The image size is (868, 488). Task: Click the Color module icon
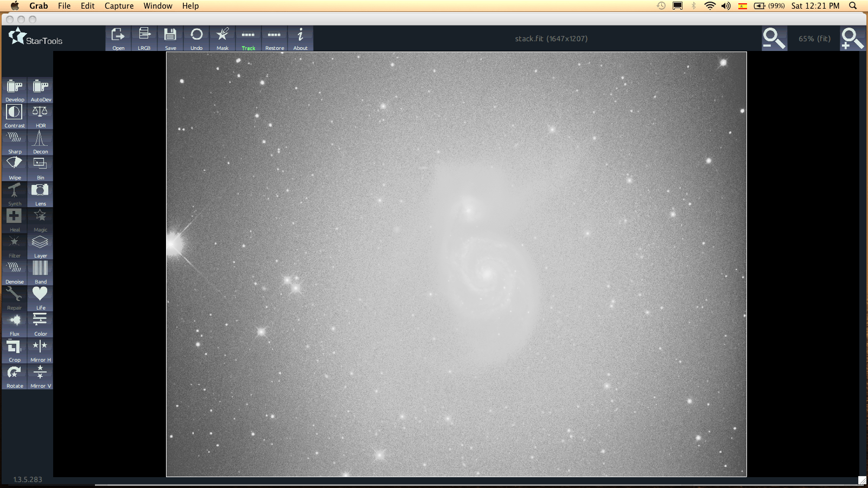pos(40,324)
